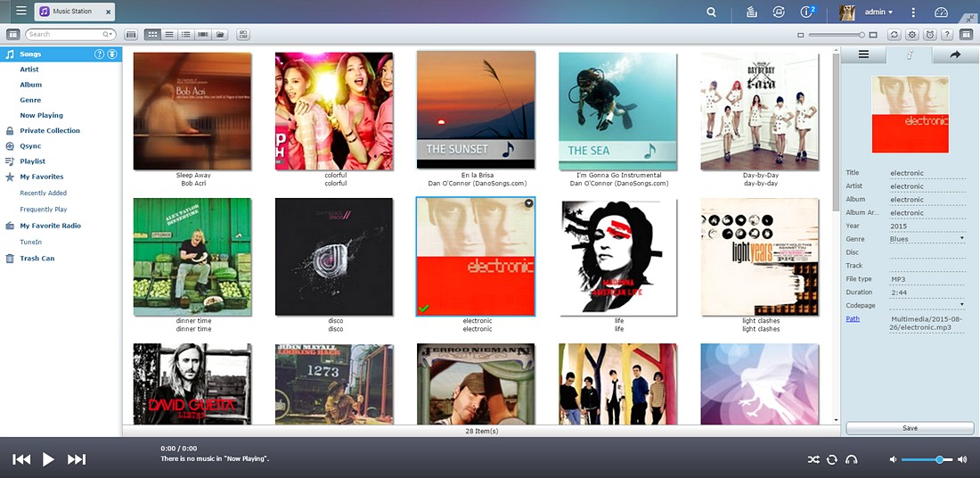
Task: Open Private Collection
Action: coord(50,131)
